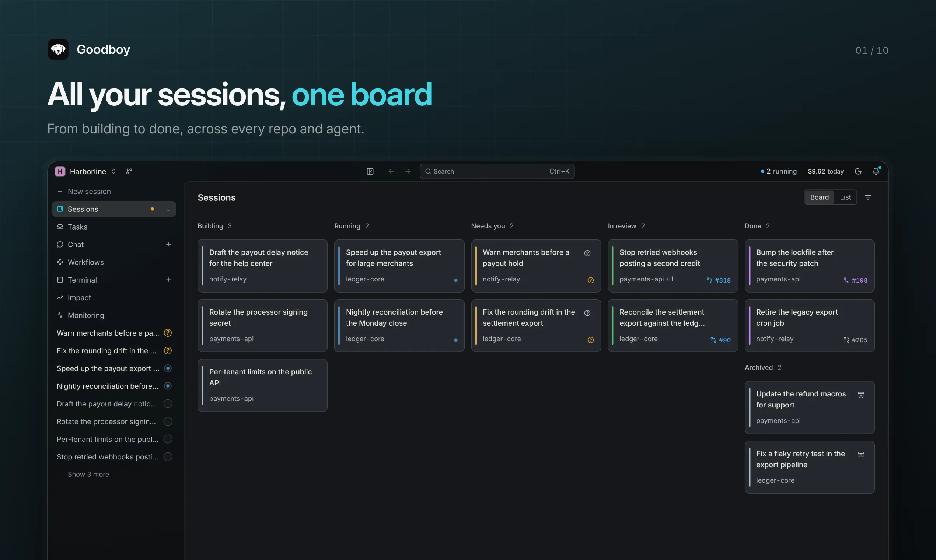Viewport: 936px width, 560px height.
Task: Click status circle for Stop retried webhooks sidebar row
Action: (168, 457)
